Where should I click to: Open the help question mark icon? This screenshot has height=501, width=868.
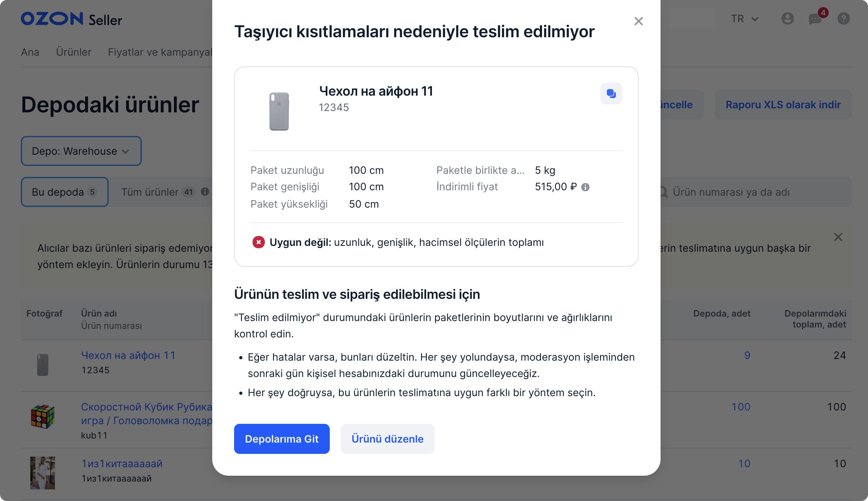click(x=843, y=18)
